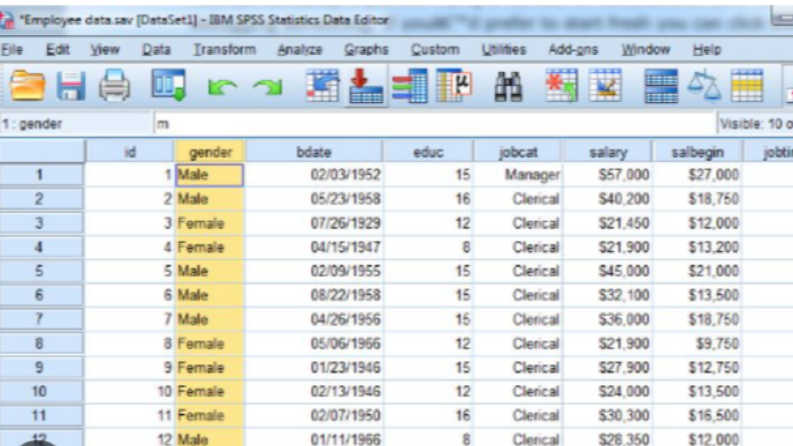Select the bdate column header

coord(314,152)
